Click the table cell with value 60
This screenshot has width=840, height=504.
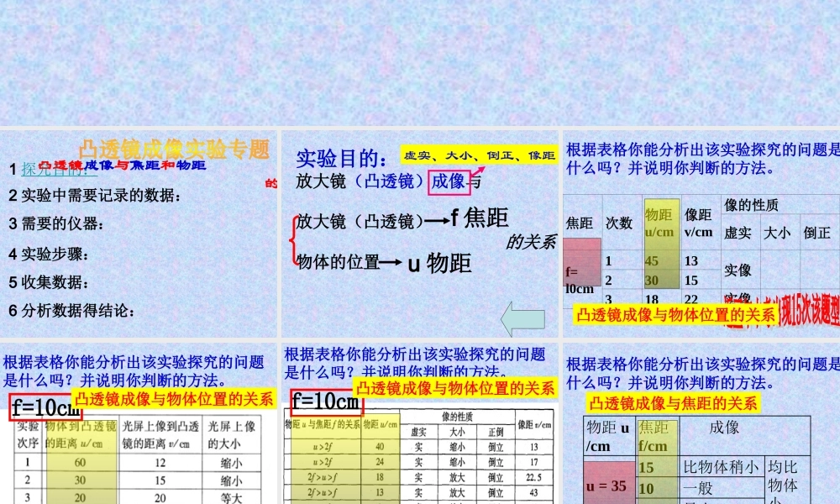(x=80, y=462)
